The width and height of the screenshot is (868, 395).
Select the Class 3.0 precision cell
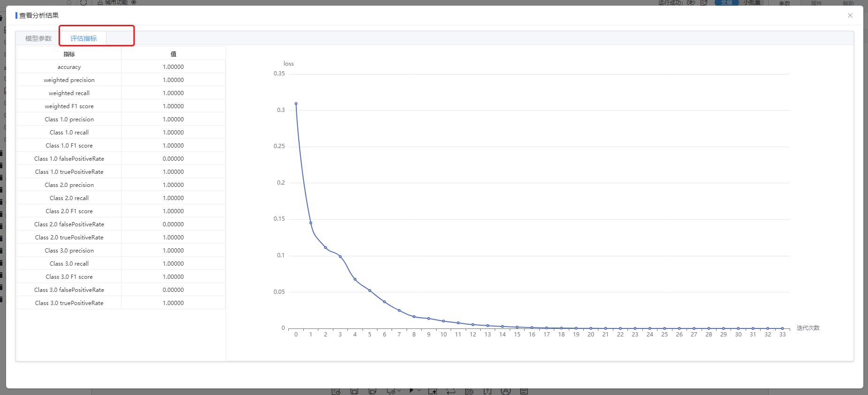[x=69, y=251]
